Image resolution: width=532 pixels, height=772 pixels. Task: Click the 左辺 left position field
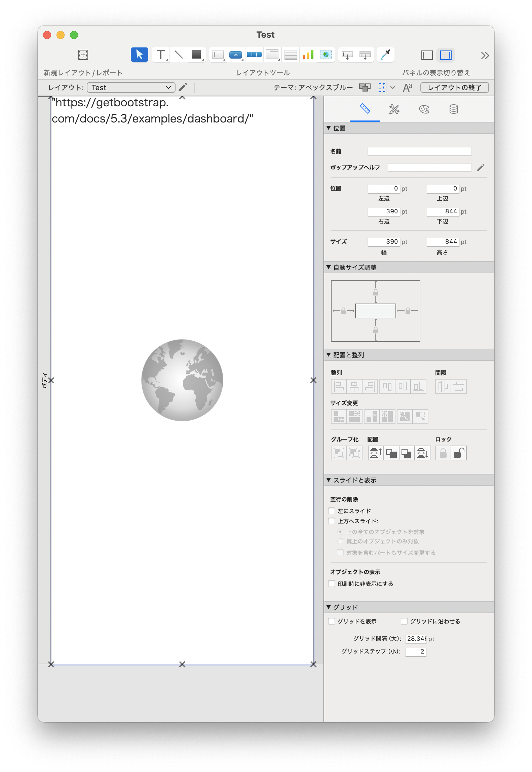coord(383,188)
